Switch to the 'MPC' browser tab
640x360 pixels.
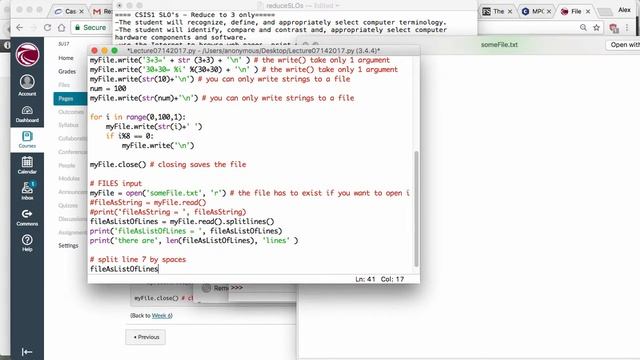pos(537,11)
